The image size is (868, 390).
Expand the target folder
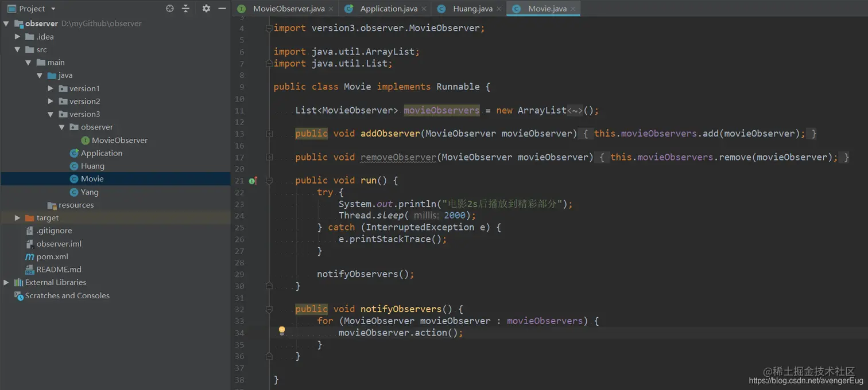(18, 218)
